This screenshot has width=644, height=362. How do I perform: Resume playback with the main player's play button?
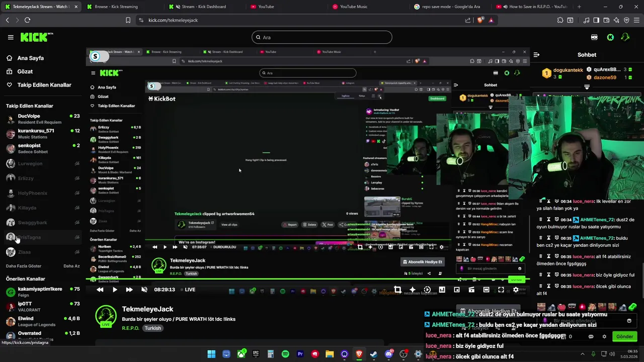pos(115,290)
